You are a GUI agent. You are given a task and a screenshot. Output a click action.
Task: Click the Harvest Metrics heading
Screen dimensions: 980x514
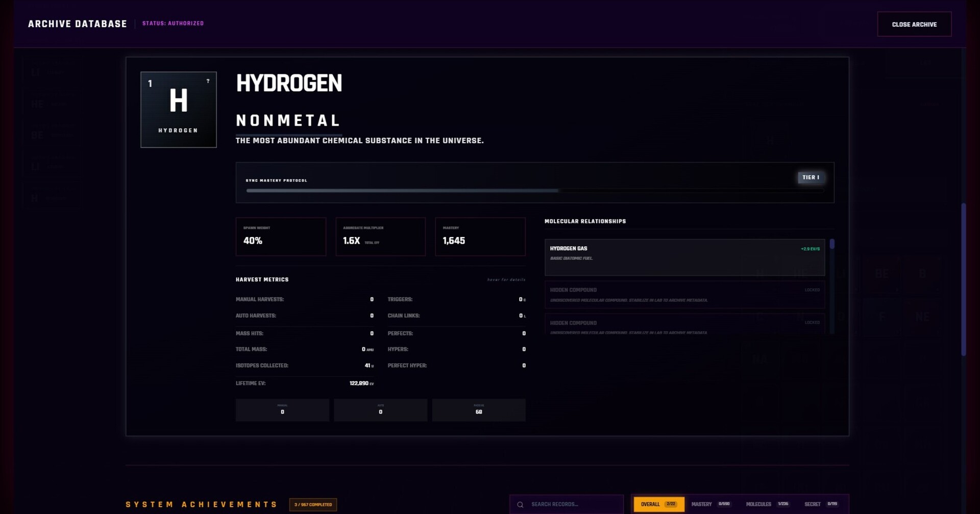(x=262, y=279)
